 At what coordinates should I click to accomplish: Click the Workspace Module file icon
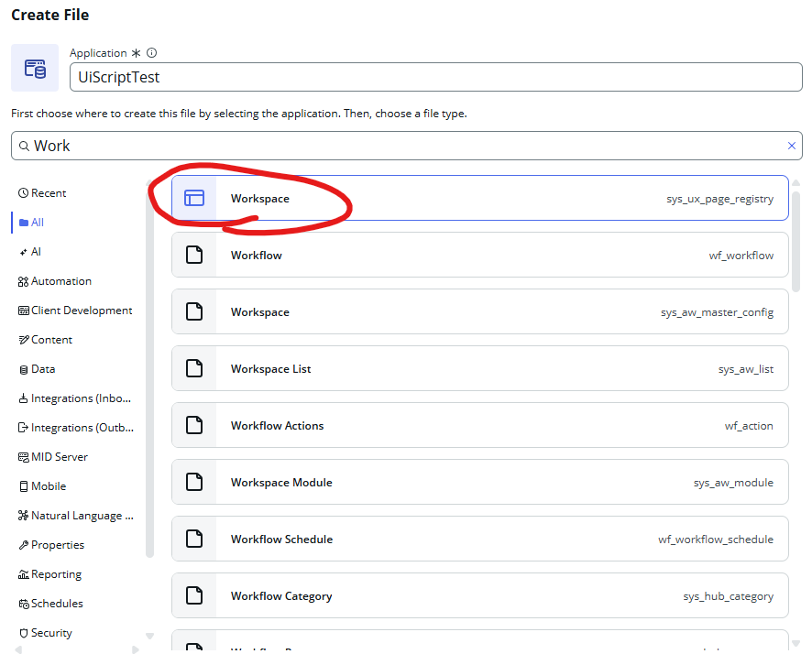[x=194, y=482]
